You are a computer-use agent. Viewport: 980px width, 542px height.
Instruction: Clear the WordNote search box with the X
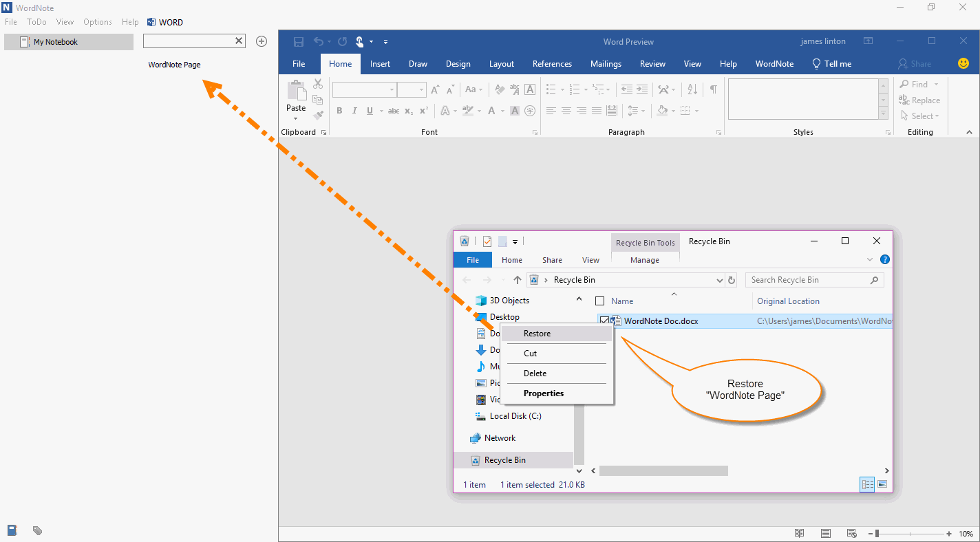pos(239,41)
